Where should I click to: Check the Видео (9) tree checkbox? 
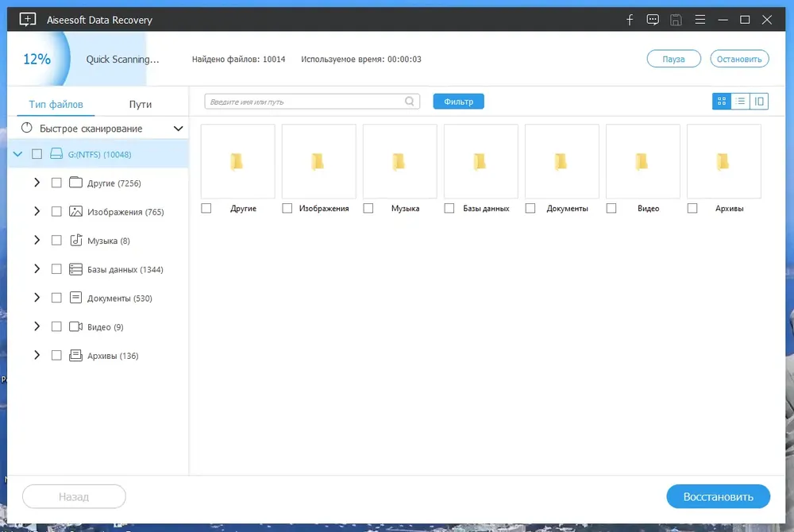pos(56,327)
